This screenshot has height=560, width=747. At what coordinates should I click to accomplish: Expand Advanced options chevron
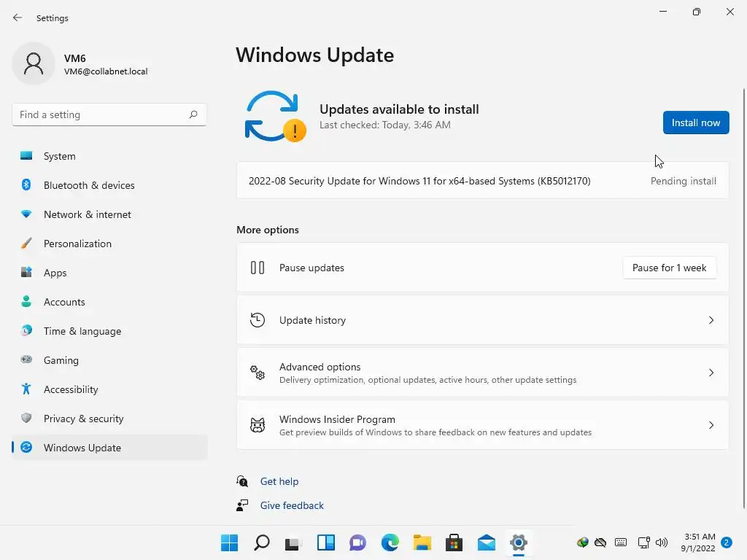pyautogui.click(x=711, y=373)
